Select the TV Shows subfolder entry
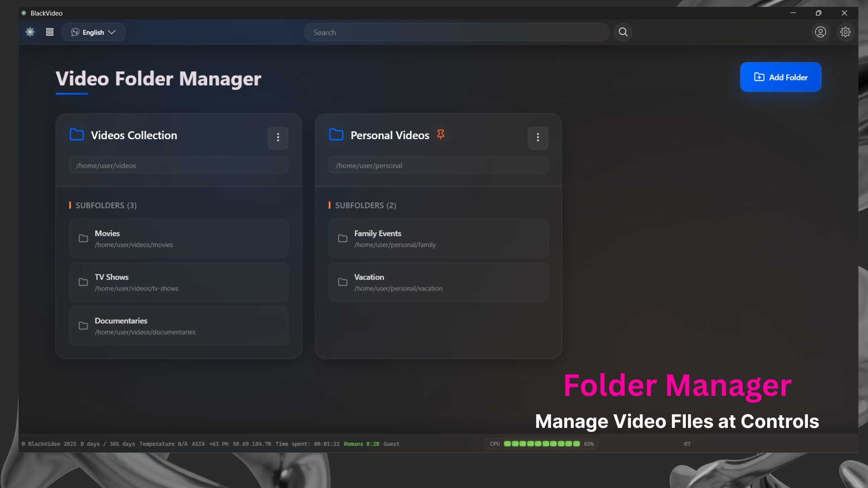 [x=179, y=282]
